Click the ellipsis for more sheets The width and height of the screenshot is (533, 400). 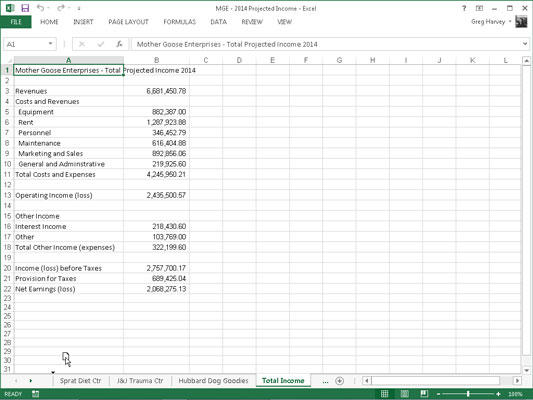tap(325, 381)
